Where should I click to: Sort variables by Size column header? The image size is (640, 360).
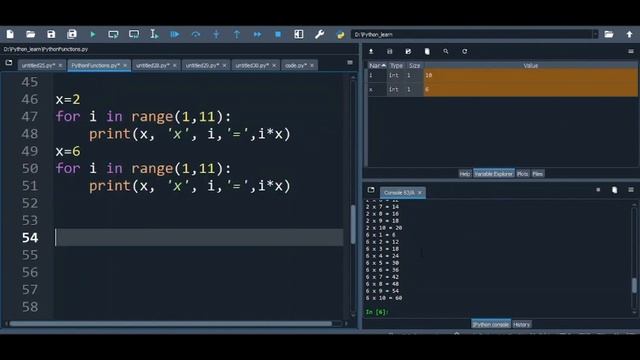[x=415, y=66]
